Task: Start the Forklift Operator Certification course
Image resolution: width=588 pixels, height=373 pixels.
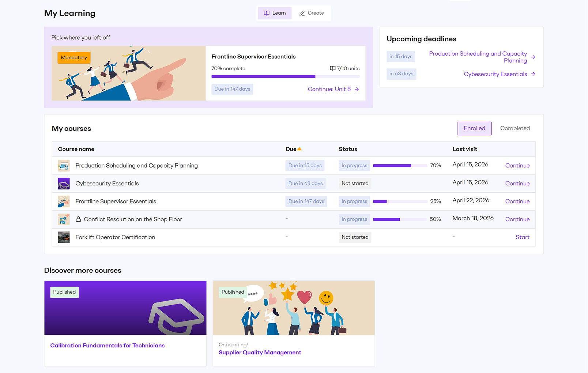Action: [x=522, y=237]
